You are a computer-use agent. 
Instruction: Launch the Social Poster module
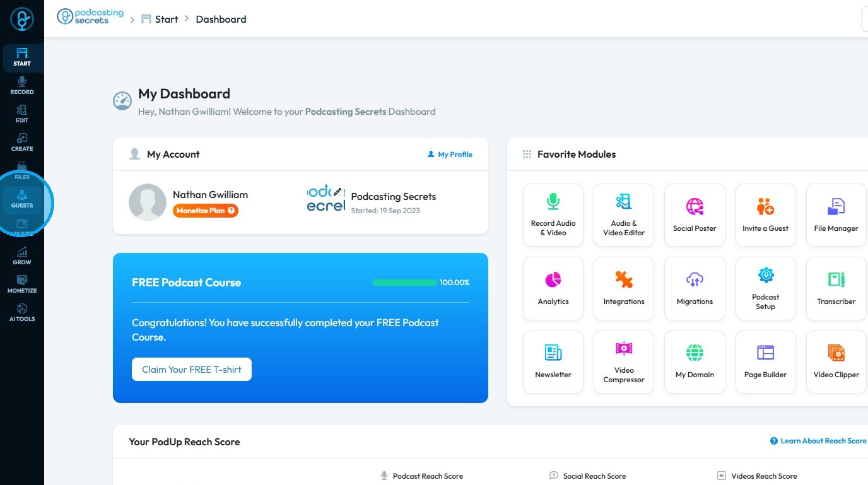[x=695, y=214]
